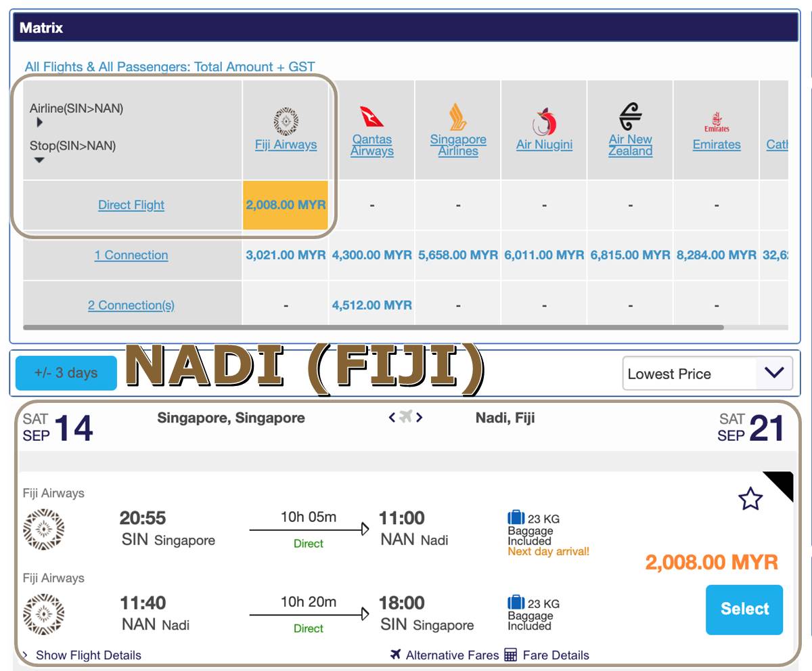This screenshot has width=812, height=671.
Task: Click the calculator icon next to Fare Details
Action: point(511,655)
